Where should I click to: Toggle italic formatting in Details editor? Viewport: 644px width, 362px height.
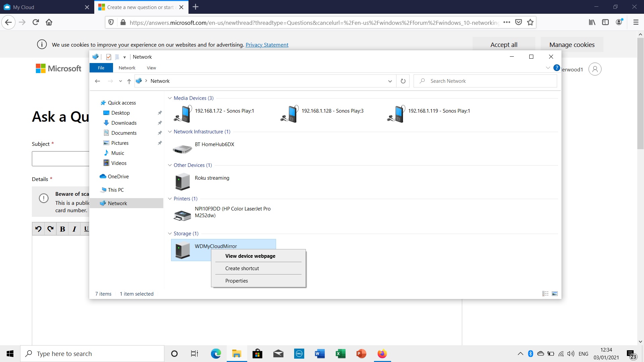click(x=74, y=229)
